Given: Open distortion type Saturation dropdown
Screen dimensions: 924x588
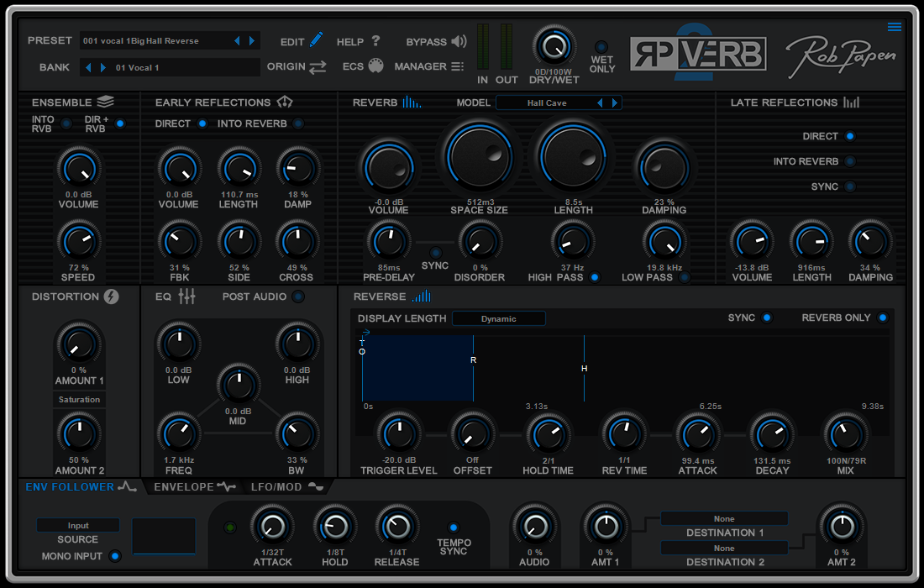Looking at the screenshot, I should (79, 400).
